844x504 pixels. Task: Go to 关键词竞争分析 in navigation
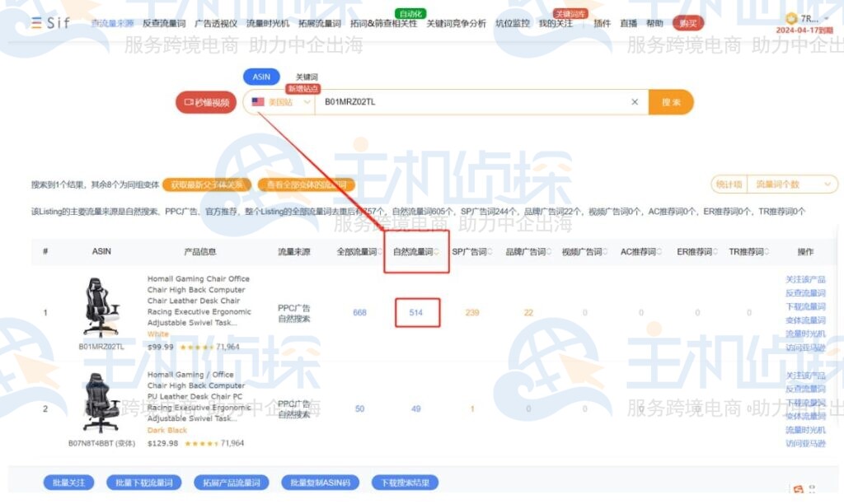click(x=456, y=23)
